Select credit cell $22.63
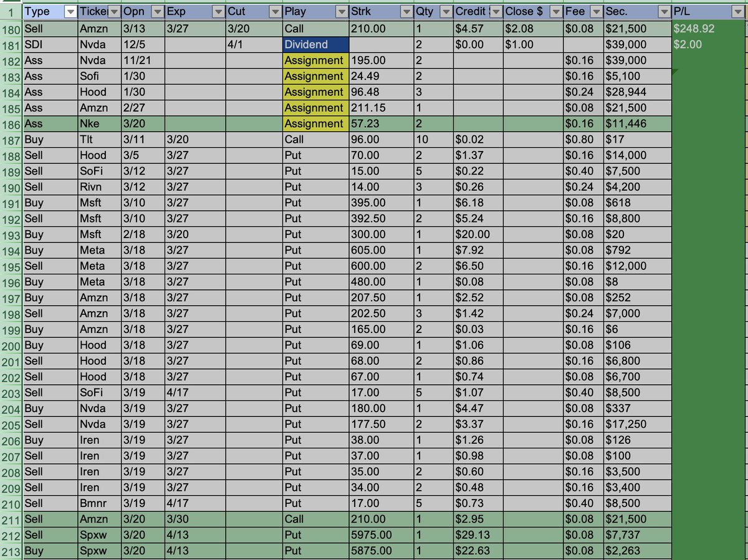The height and width of the screenshot is (560, 748). point(478,551)
